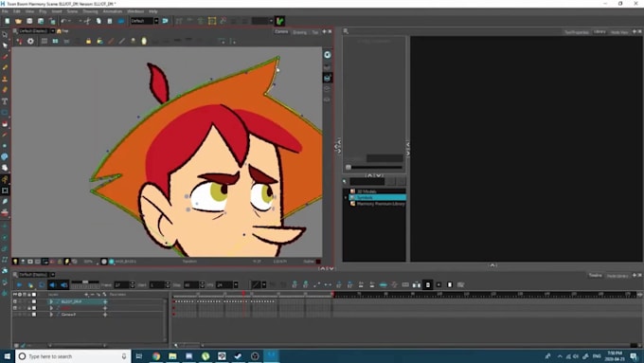Click the cyan motion keyframe icon in Timeline toolbar

[x=383, y=285]
